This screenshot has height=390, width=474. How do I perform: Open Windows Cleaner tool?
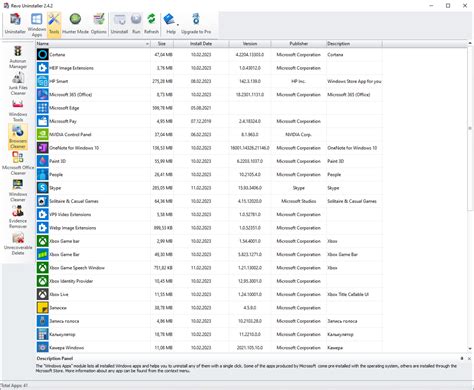[x=18, y=190]
